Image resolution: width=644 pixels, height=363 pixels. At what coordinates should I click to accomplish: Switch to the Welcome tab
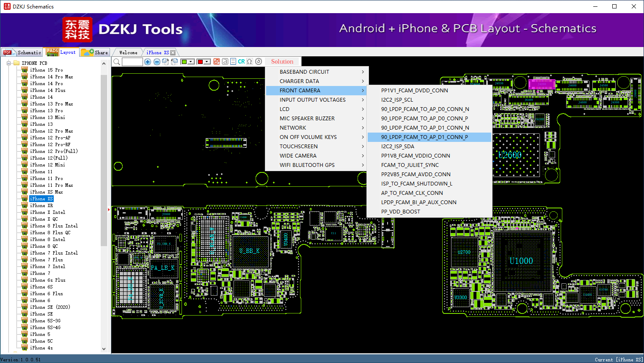128,53
